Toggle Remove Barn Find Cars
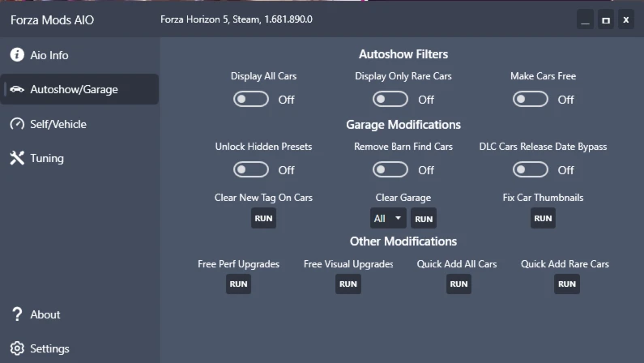 390,169
